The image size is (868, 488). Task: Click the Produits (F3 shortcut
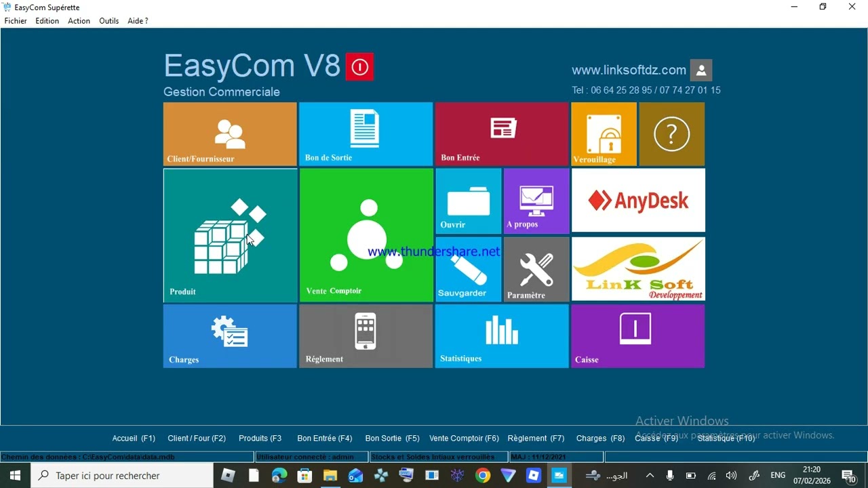click(x=260, y=439)
